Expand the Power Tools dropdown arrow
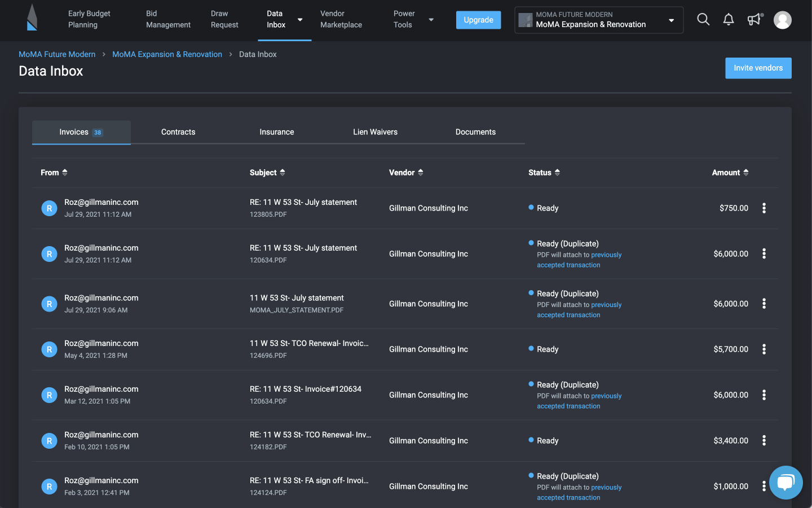 (x=431, y=20)
